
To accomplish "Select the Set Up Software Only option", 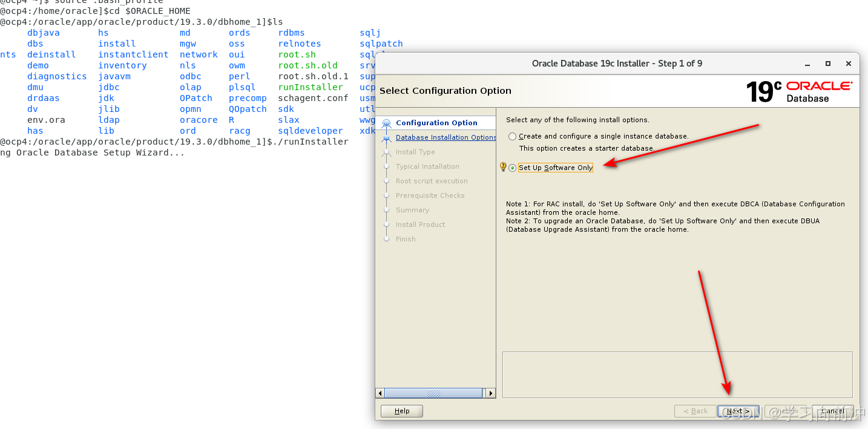I will click(x=513, y=168).
